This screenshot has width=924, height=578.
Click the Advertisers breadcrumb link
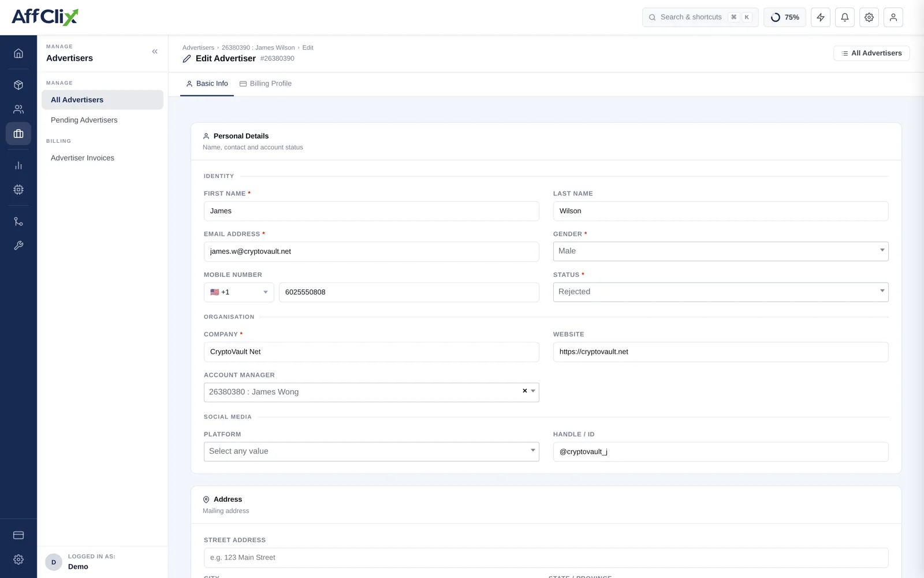click(198, 48)
